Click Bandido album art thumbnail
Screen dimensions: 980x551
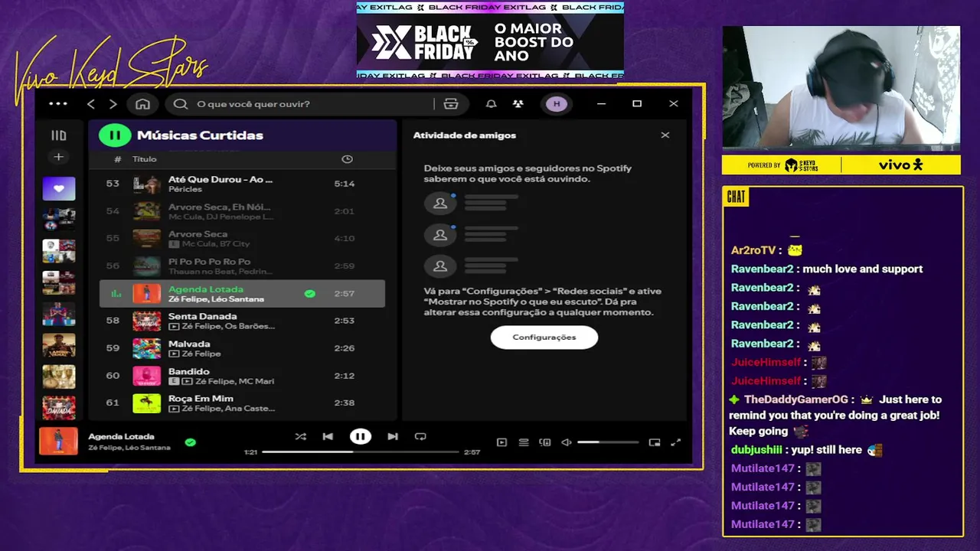coord(147,376)
